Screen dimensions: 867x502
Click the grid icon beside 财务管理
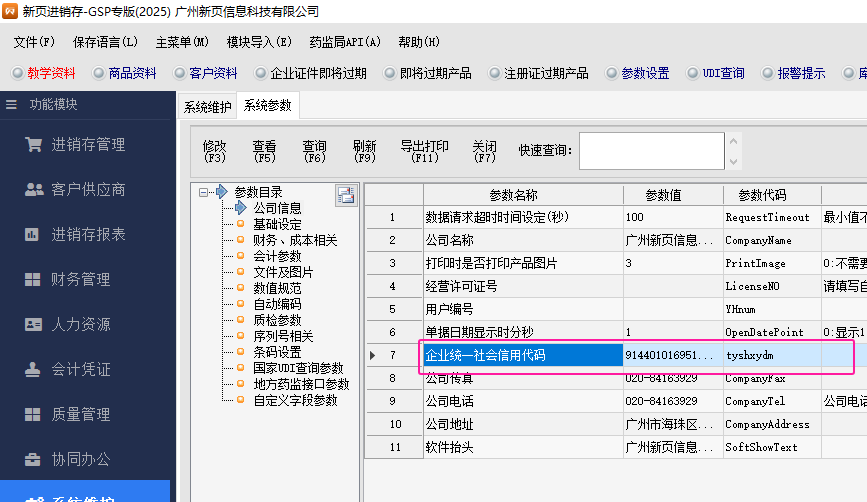33,280
